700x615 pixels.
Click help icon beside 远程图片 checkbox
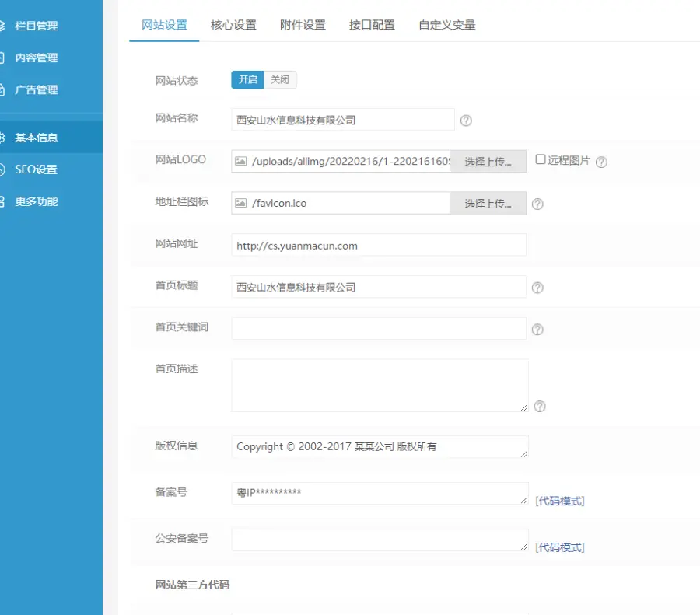click(x=601, y=162)
